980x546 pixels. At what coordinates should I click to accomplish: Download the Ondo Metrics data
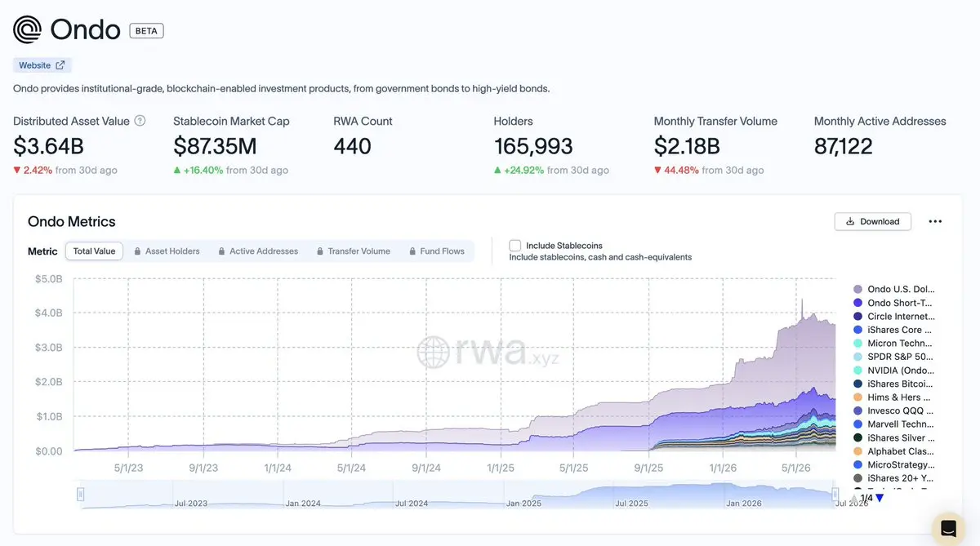click(873, 221)
